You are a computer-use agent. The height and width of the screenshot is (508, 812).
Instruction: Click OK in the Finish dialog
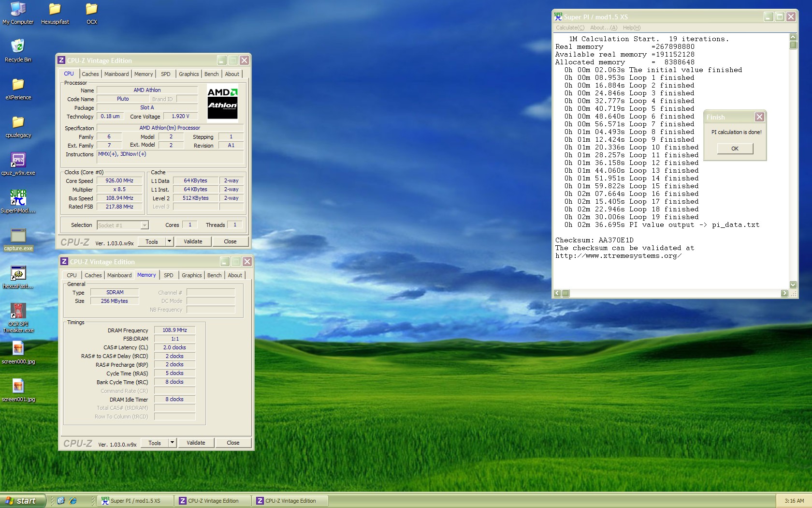(735, 149)
